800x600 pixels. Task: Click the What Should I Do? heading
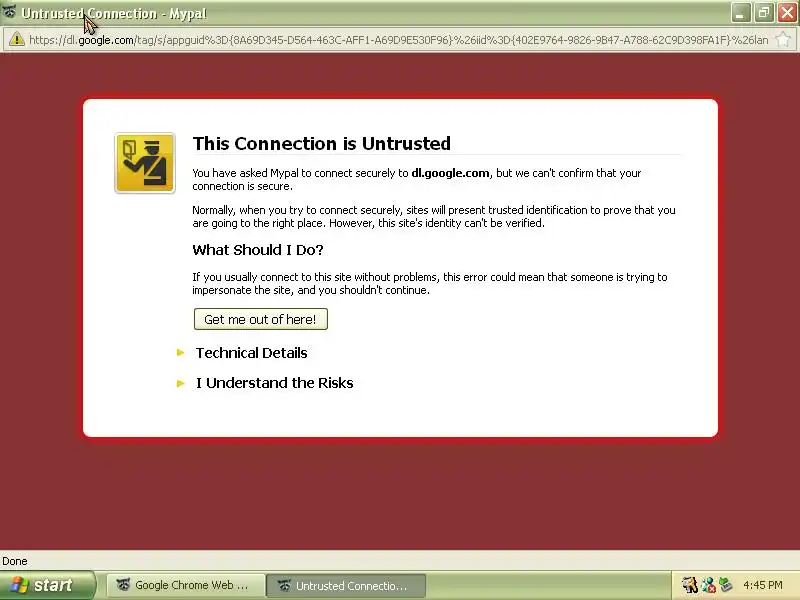[258, 249]
